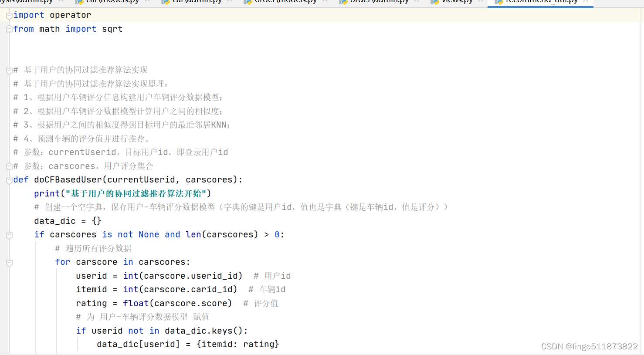Viewport: 644px width, 355px height.
Task: Place cursor on 'data_dic = {}' line
Action: pyautogui.click(x=68, y=221)
